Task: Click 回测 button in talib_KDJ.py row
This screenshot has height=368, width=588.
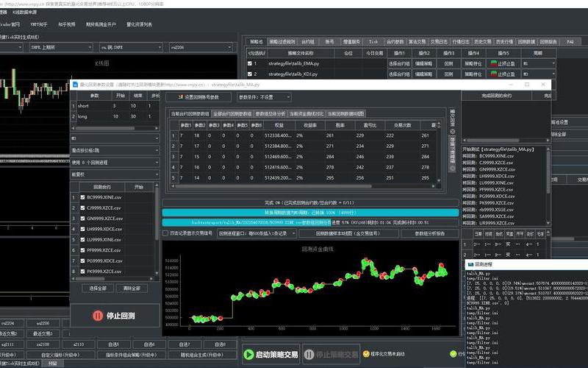Action: click(448, 74)
